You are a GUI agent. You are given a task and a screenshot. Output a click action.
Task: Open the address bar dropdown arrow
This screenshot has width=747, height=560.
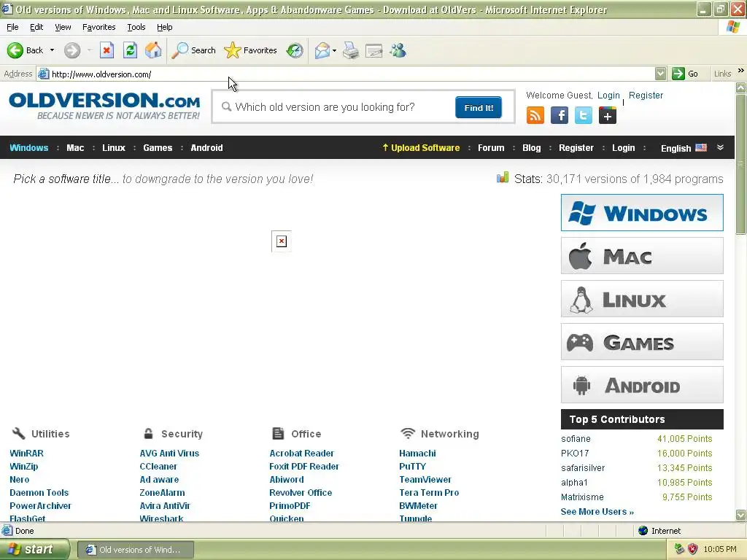pos(660,74)
